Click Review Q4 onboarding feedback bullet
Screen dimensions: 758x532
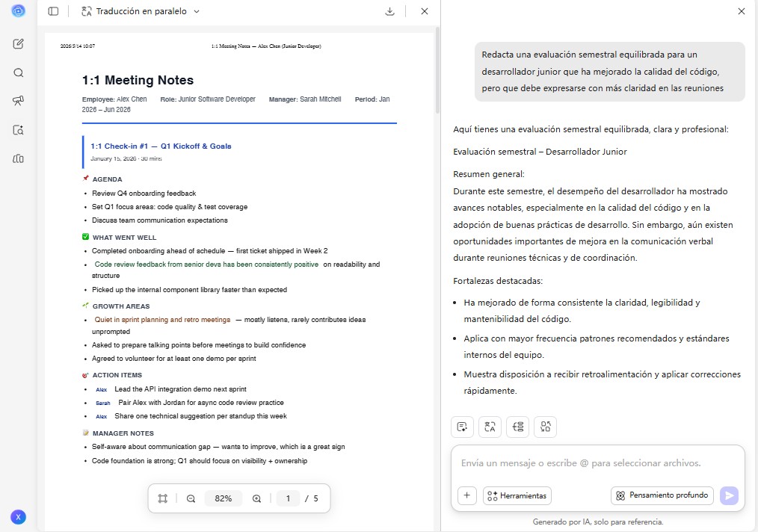click(x=144, y=194)
